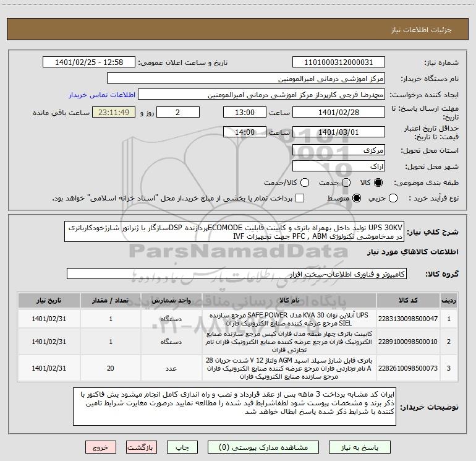Click the ردیف column header
Screen dimensions: 476x461
click(x=449, y=300)
